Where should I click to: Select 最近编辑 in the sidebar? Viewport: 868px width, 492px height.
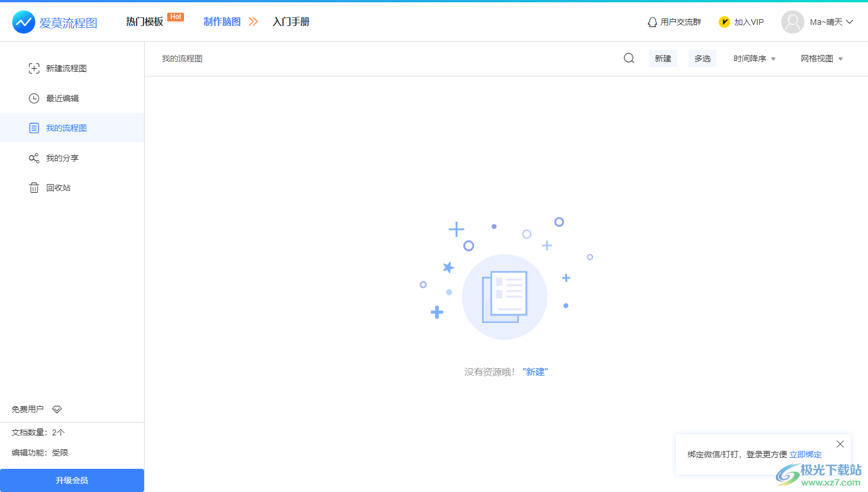point(72,98)
